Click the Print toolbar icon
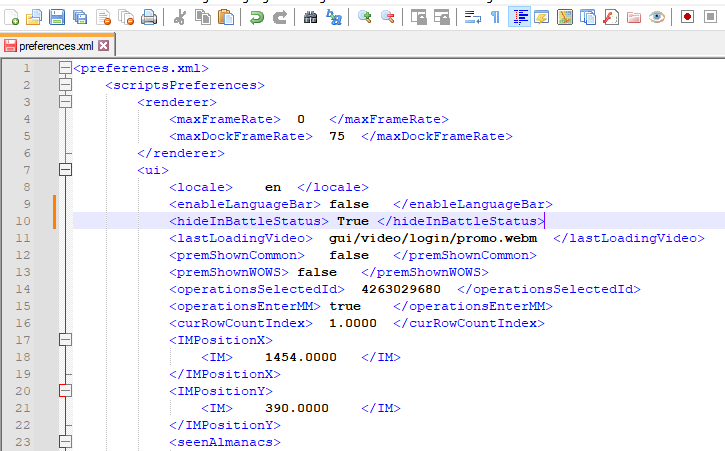This screenshot has height=451, width=725. 149,17
